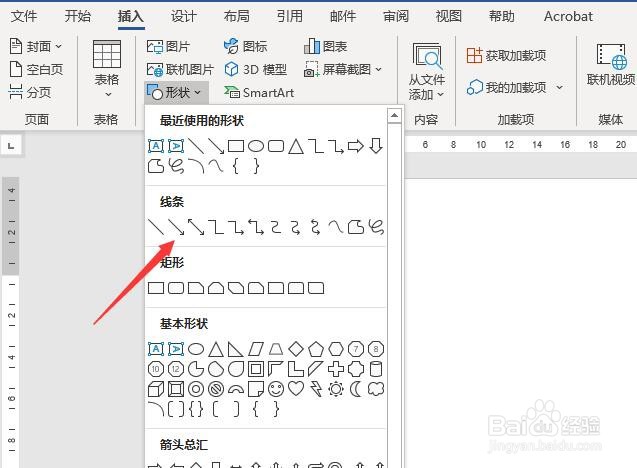This screenshot has width=637, height=468.
Task: Select the cylinder shape in 基本形状
Action: 376,369
